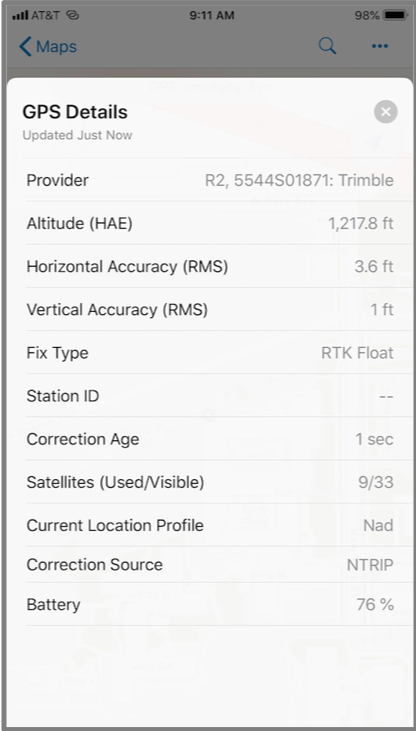Image resolution: width=416 pixels, height=731 pixels.
Task: Tap the GPS Details title
Action: click(75, 112)
